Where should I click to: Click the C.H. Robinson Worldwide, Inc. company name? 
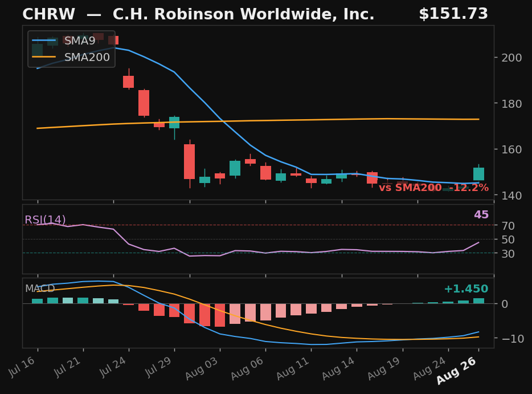tap(243, 14)
